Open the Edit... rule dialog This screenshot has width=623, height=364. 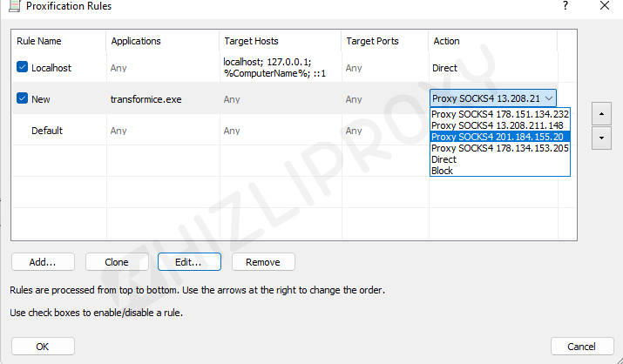pos(189,261)
